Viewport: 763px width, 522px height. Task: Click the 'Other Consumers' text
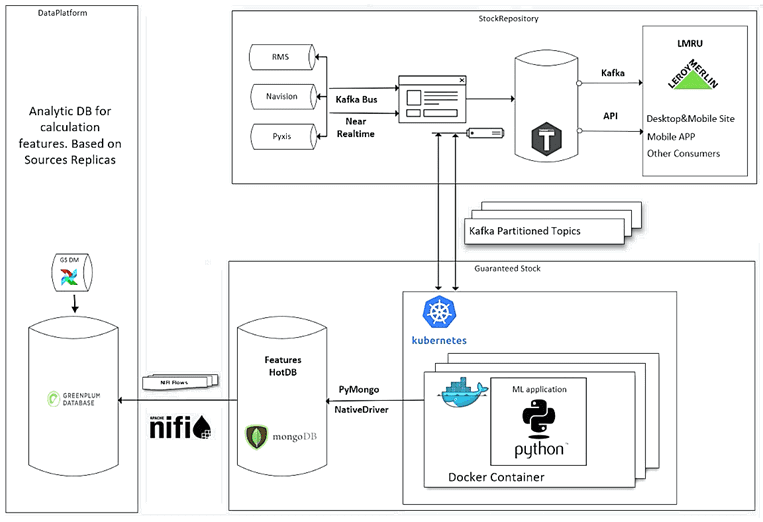pyautogui.click(x=683, y=153)
